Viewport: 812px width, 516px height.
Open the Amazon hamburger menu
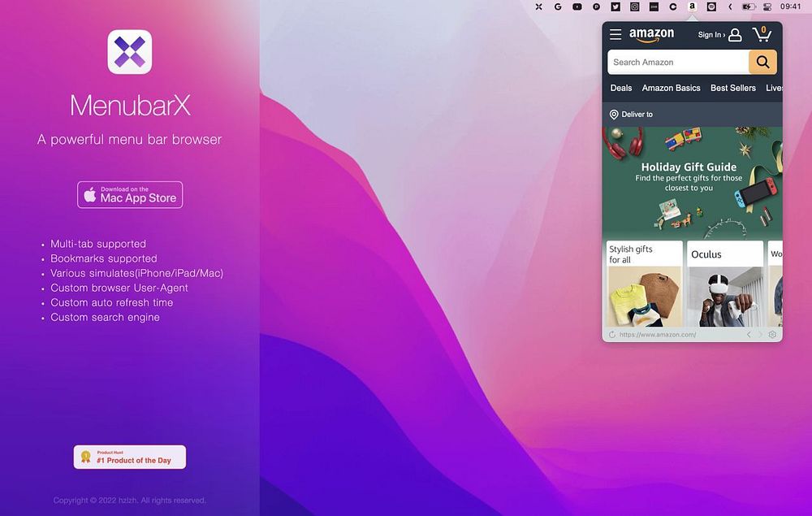615,34
